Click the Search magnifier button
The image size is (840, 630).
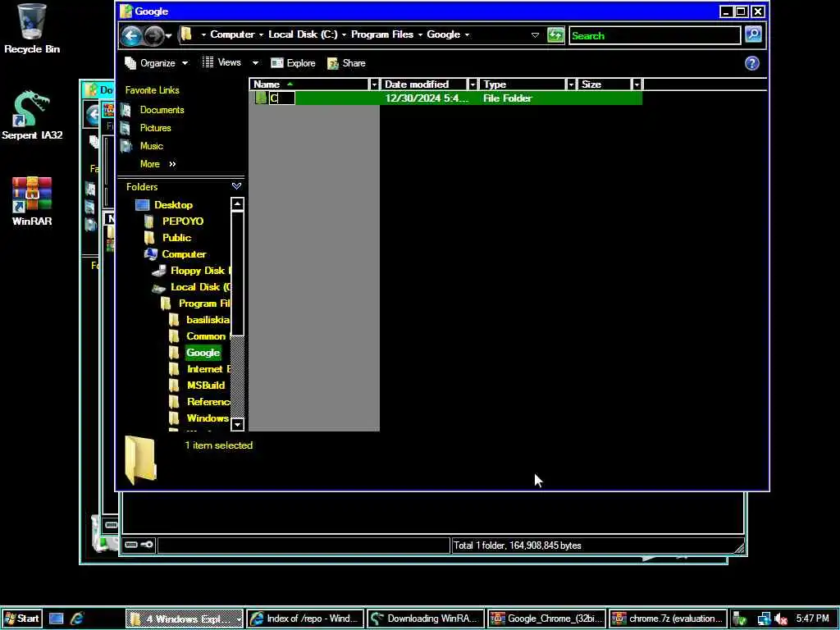point(753,34)
